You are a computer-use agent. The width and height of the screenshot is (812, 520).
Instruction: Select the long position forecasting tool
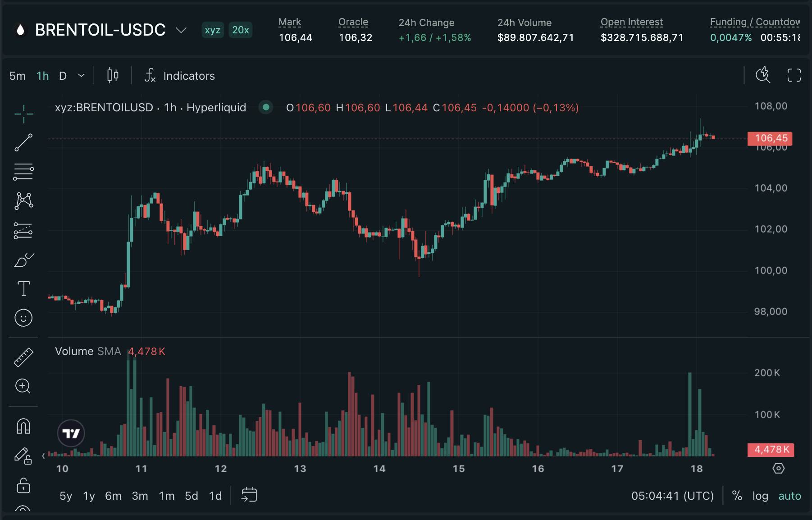pyautogui.click(x=23, y=230)
